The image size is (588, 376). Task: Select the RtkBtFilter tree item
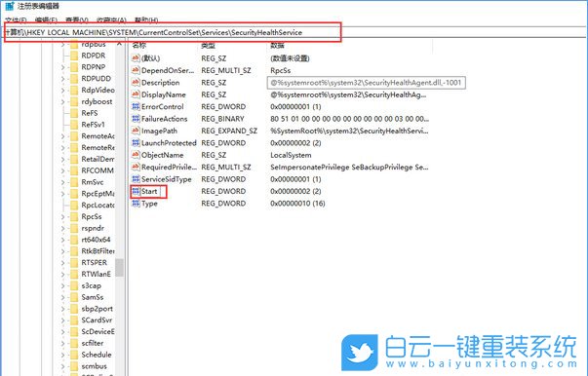coord(98,251)
